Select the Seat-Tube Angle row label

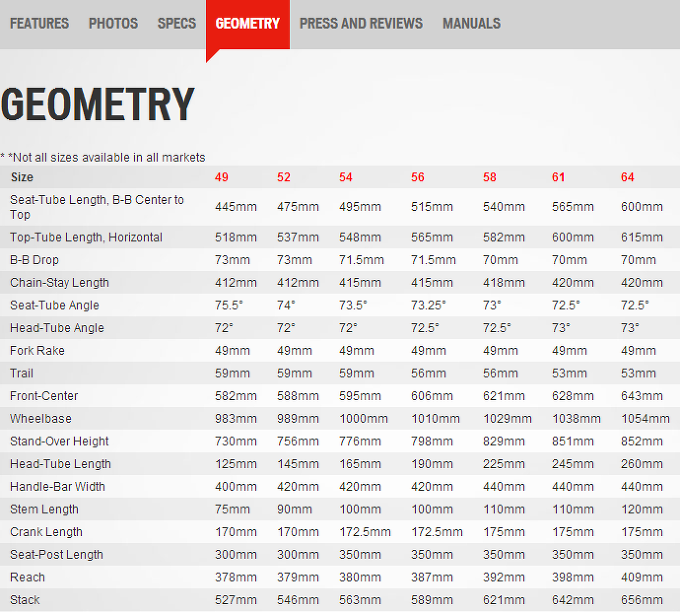[x=55, y=305]
